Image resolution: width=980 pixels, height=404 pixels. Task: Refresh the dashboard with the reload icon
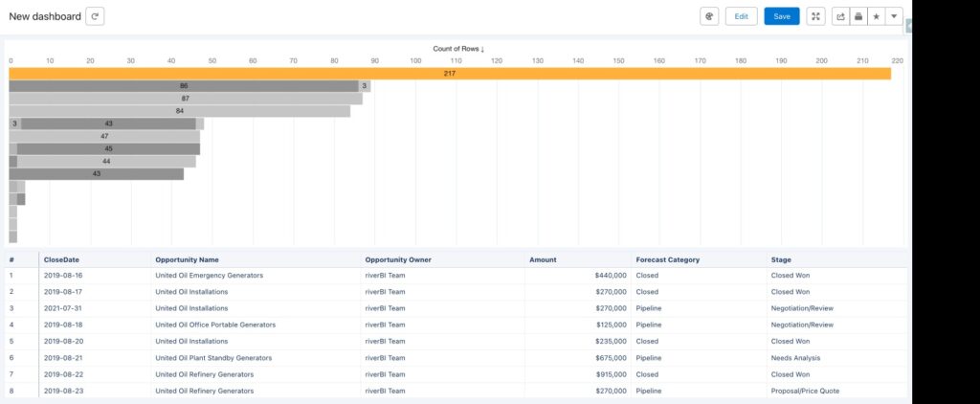95,16
